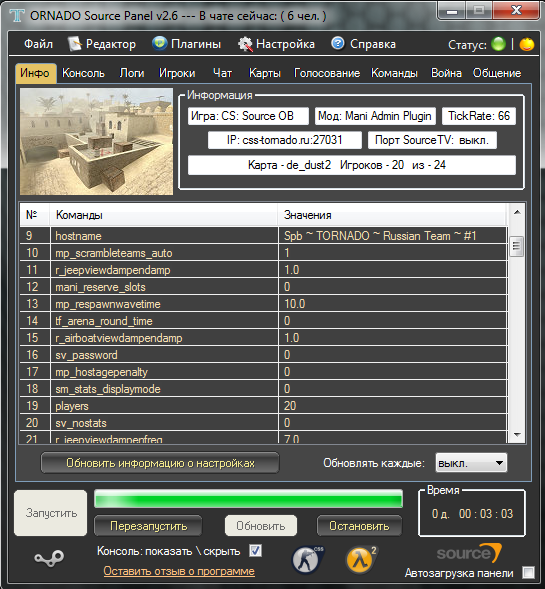Select the r_airboatviewdampendamp row
Viewport: 545px width, 589px height.
coord(263,338)
